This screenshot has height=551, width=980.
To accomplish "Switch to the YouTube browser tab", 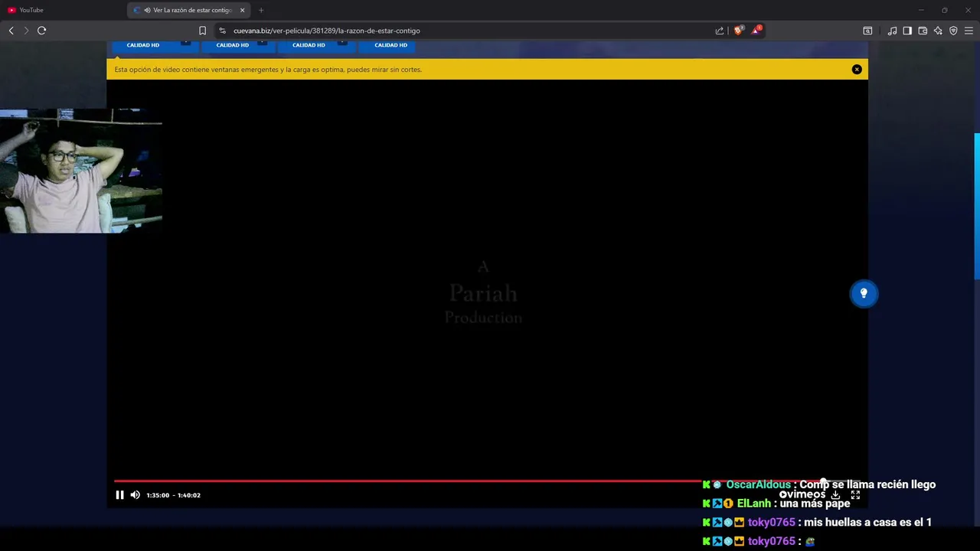I will click(x=64, y=10).
